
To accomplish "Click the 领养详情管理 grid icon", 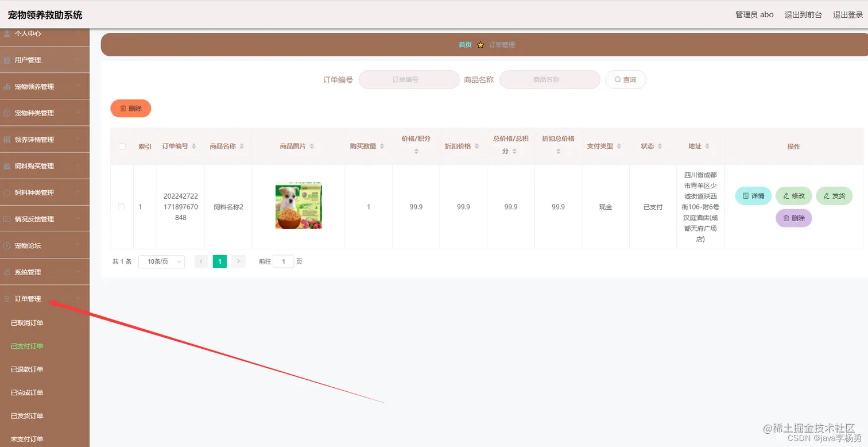I will click(x=7, y=140).
